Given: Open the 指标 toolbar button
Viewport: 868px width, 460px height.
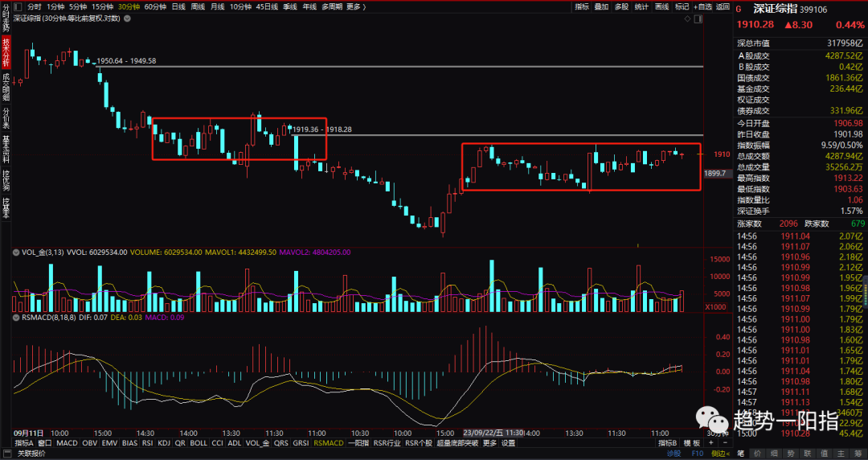Looking at the screenshot, I should tap(582, 6).
